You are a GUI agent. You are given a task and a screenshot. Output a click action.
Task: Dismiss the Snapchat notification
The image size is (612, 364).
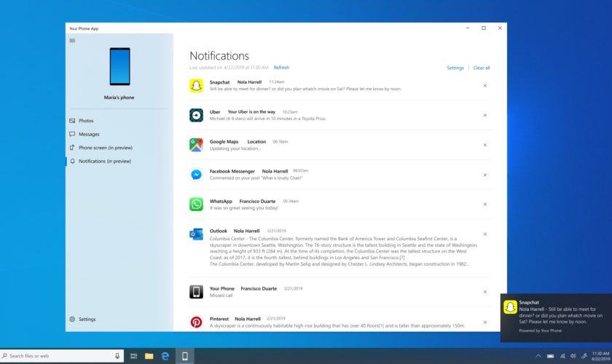(x=485, y=86)
